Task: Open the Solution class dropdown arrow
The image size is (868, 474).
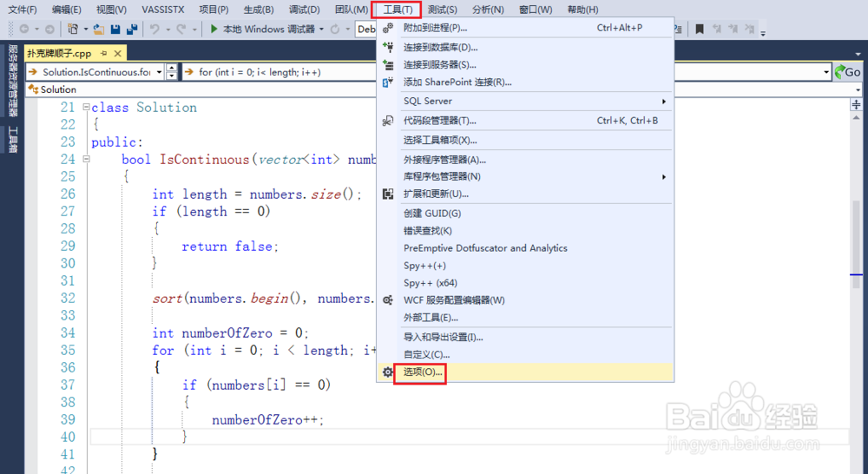Action: 858,89
